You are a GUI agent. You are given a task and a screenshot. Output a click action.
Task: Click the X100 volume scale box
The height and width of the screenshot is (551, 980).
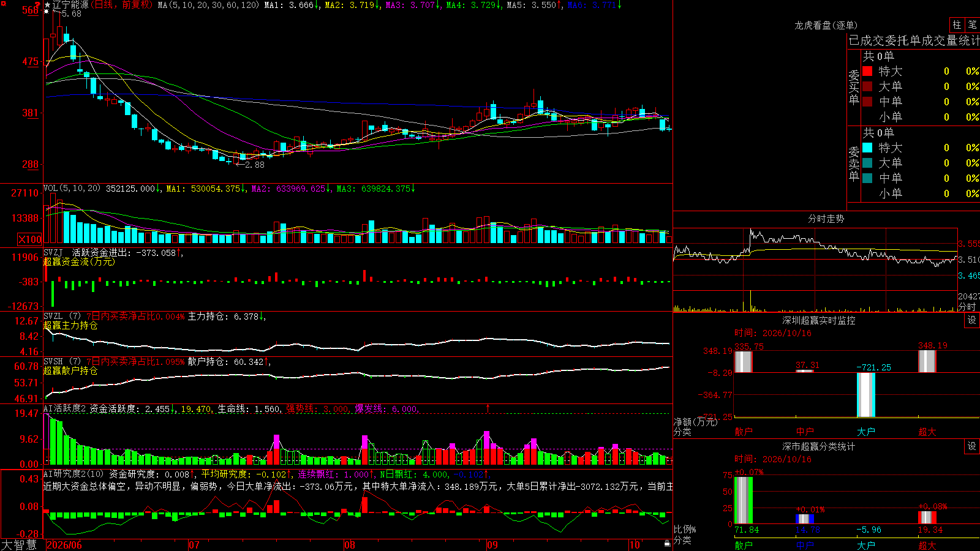(x=30, y=239)
